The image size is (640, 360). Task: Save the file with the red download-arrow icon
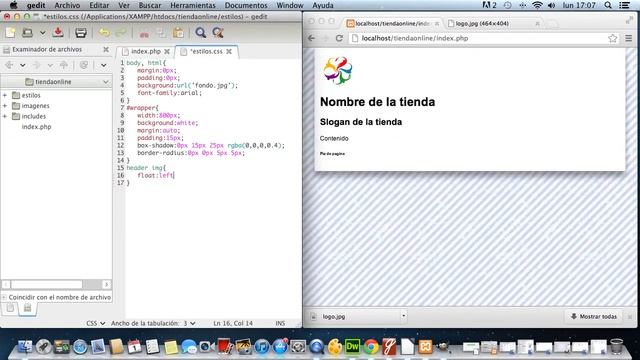pyautogui.click(x=58, y=33)
